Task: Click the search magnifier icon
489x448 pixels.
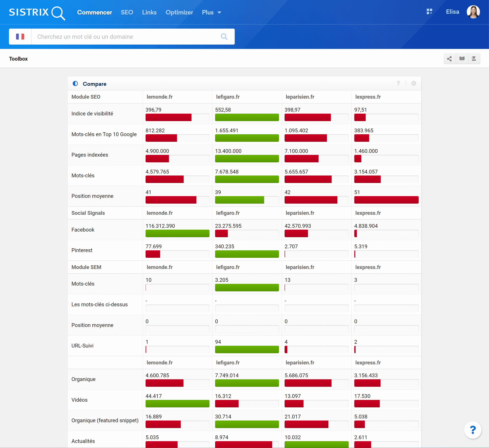Action: pos(224,37)
